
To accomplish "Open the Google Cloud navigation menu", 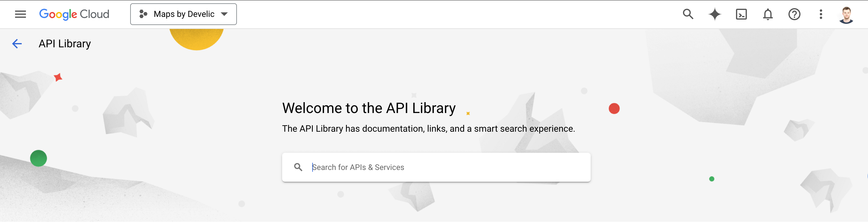I will (20, 14).
